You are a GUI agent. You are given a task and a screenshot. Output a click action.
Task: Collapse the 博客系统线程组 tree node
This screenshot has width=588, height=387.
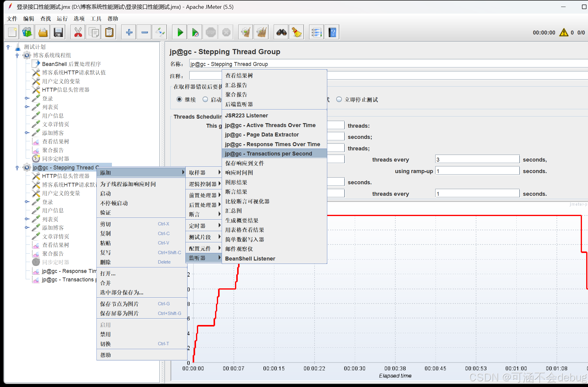(x=17, y=55)
